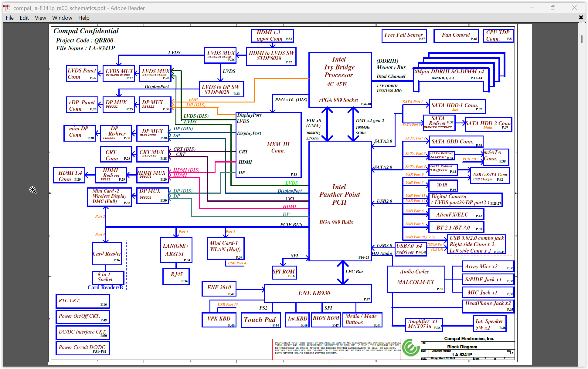Click the 'Media / Mode Buttons' block

click(362, 320)
